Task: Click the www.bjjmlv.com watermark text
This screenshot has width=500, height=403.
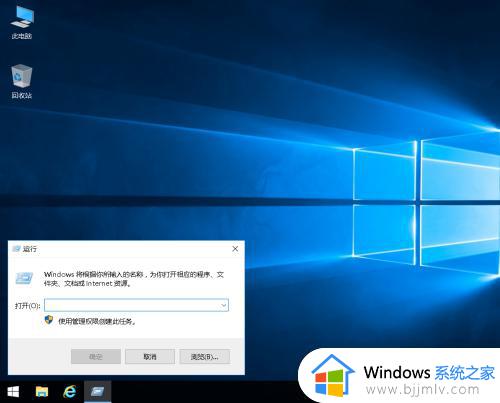Action: [x=422, y=389]
